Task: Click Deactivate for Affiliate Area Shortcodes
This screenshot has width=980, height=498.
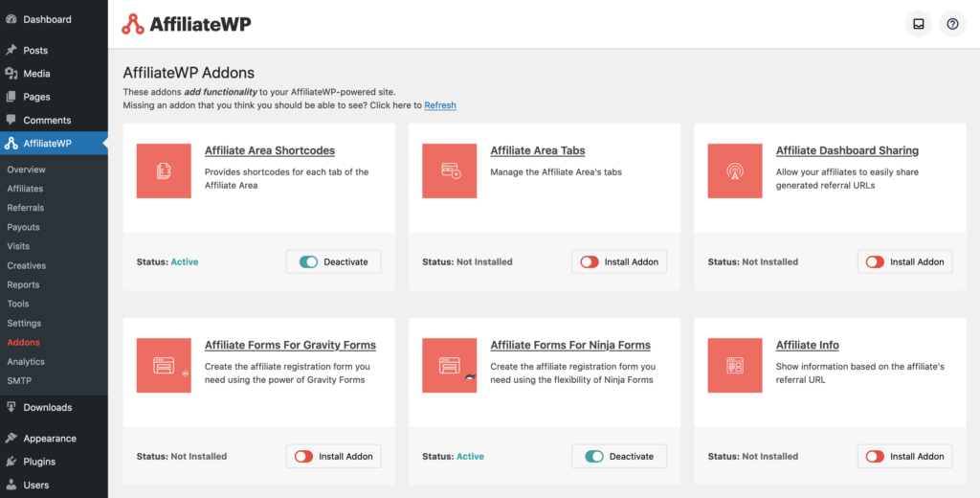Action: [334, 262]
